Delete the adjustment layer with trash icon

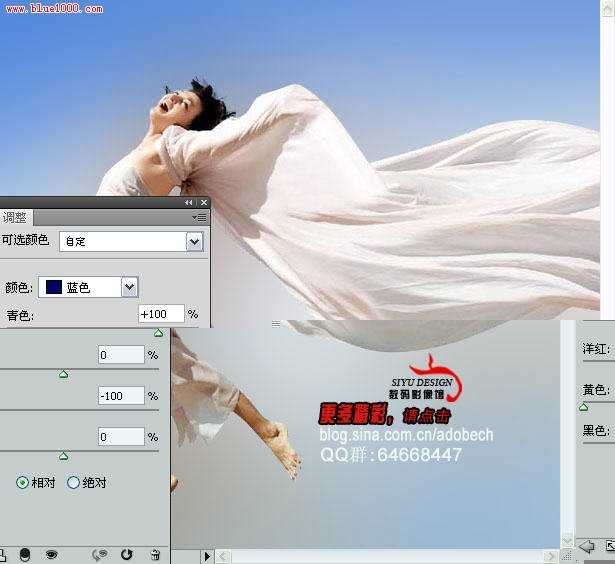[155, 555]
